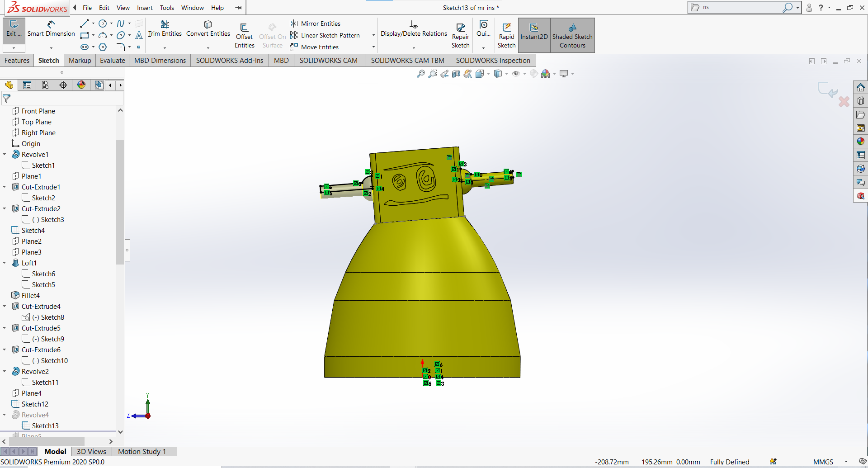This screenshot has width=868, height=468.
Task: Click Display/Delete Relations
Action: 414,28
